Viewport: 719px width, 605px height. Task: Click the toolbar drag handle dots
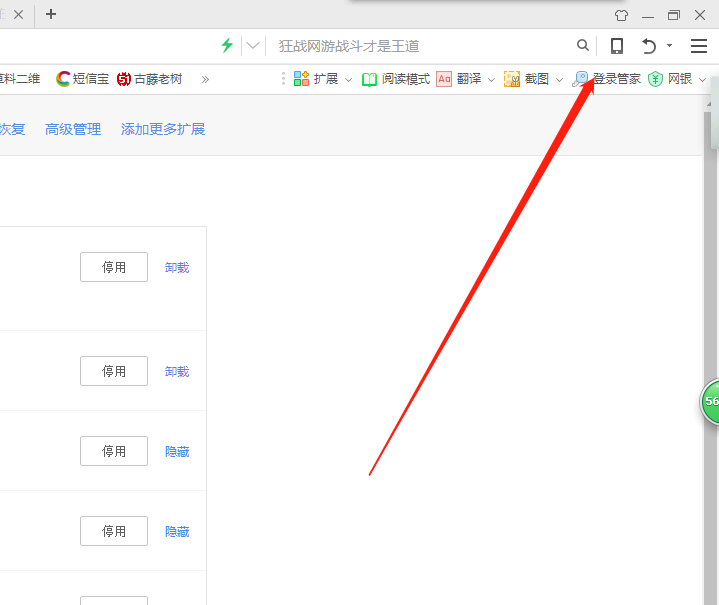283,79
